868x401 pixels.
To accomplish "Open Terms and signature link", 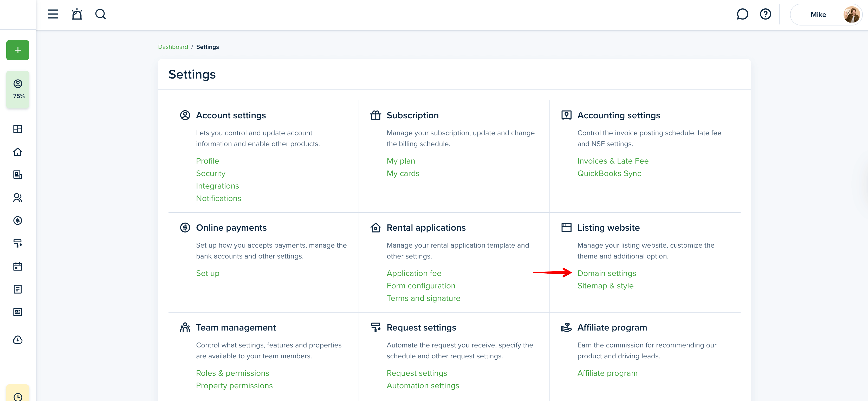I will (423, 298).
